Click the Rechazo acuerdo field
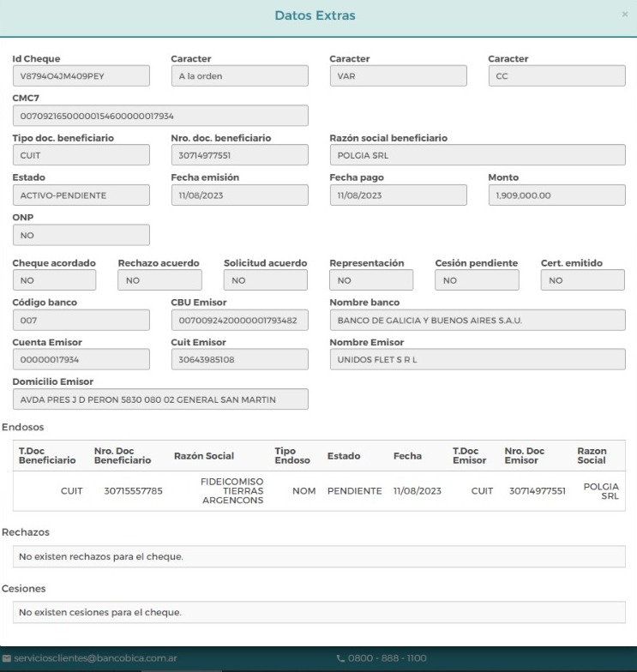This screenshot has width=637, height=672. 159,280
